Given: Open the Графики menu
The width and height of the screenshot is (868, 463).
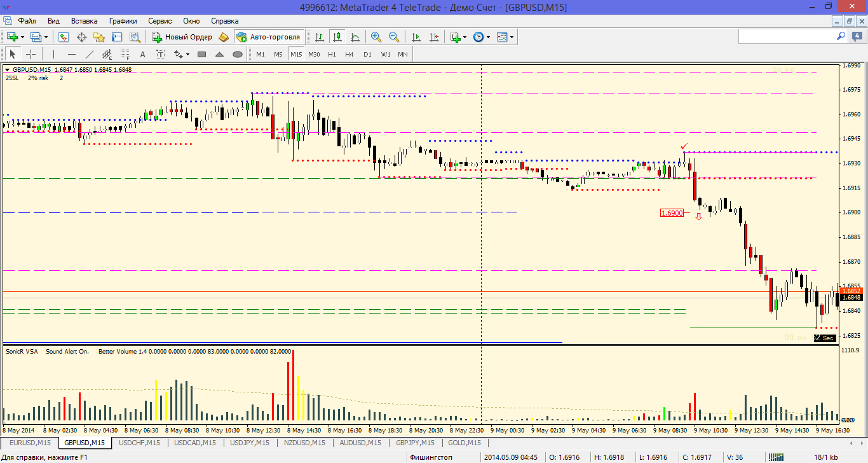Looking at the screenshot, I should pos(123,20).
